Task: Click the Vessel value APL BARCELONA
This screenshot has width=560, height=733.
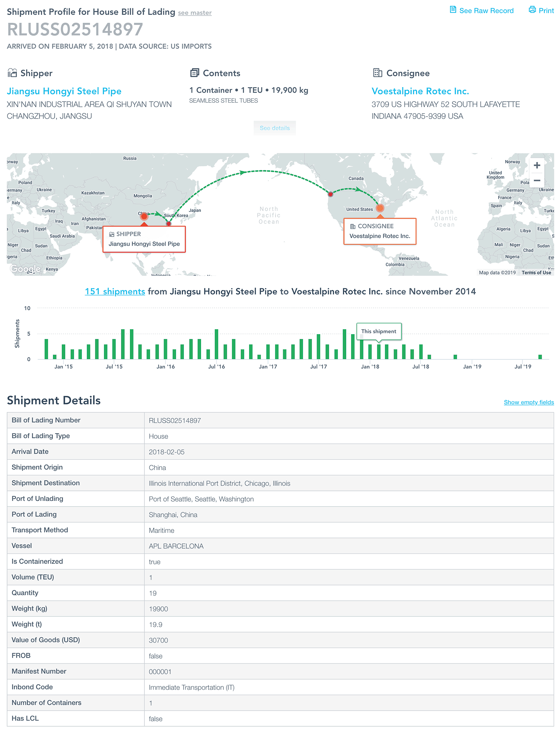Action: coord(176,546)
